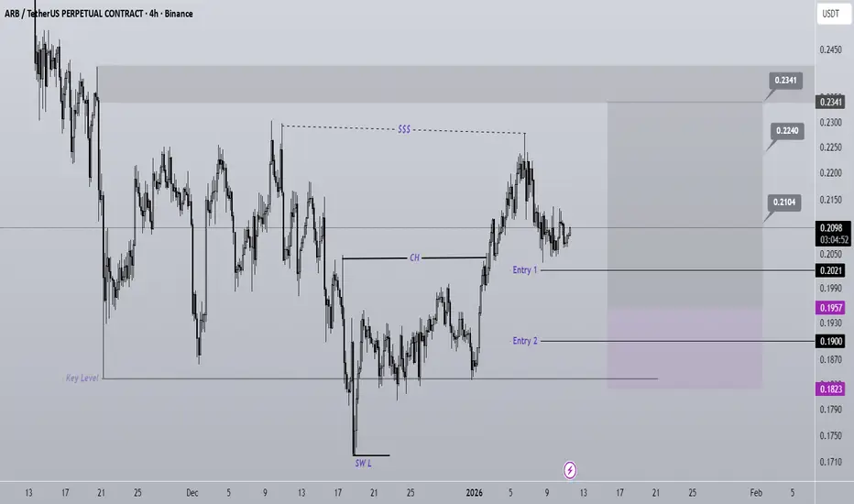854x504 pixels.
Task: Click the 2026 date axis label
Action: coord(475,493)
